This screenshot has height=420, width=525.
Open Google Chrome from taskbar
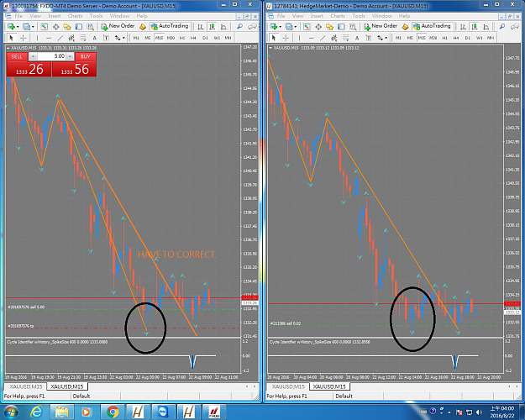[113, 412]
